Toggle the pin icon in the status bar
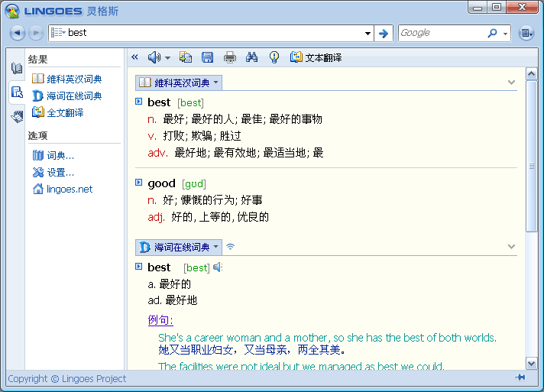The height and width of the screenshot is (392, 544). point(520,378)
